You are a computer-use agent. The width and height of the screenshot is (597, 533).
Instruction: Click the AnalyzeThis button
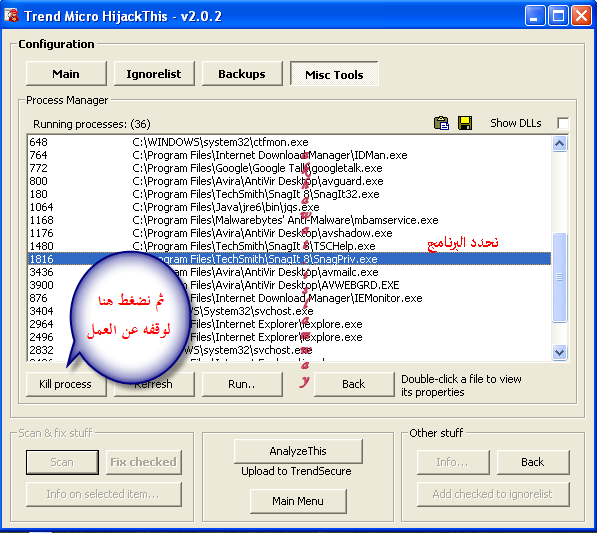(x=298, y=451)
